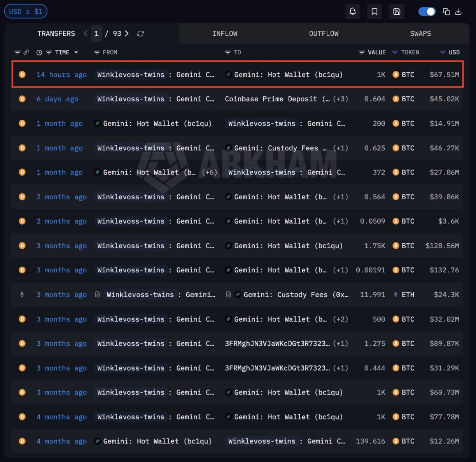Click the VALUE column filter icon

click(362, 52)
